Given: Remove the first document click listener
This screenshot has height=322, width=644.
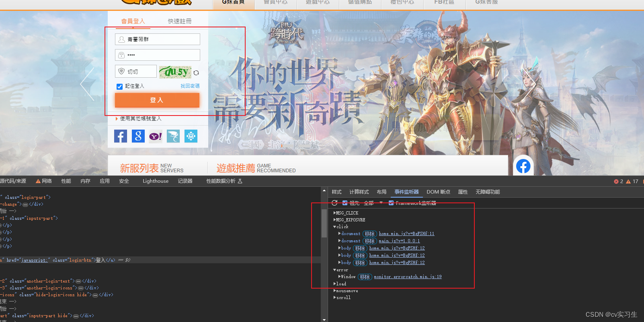Looking at the screenshot, I should coord(369,234).
